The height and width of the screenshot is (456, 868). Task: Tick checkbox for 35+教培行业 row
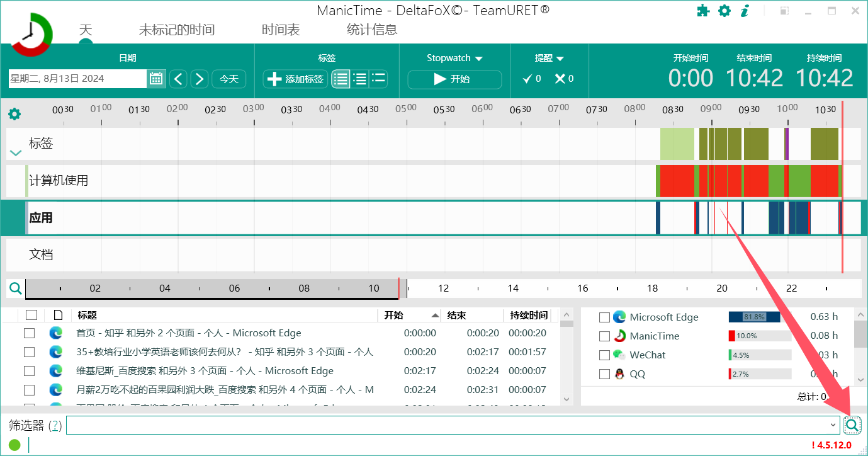(29, 352)
